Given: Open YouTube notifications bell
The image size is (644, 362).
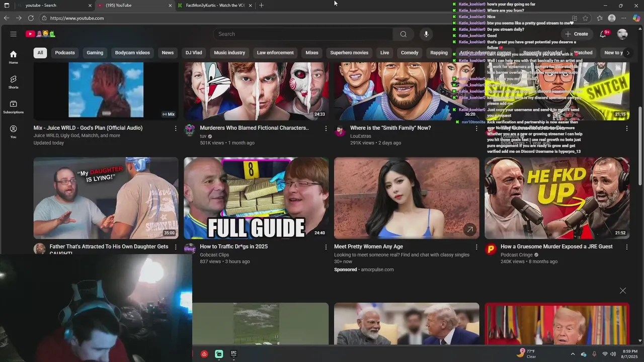Looking at the screenshot, I should point(603,34).
